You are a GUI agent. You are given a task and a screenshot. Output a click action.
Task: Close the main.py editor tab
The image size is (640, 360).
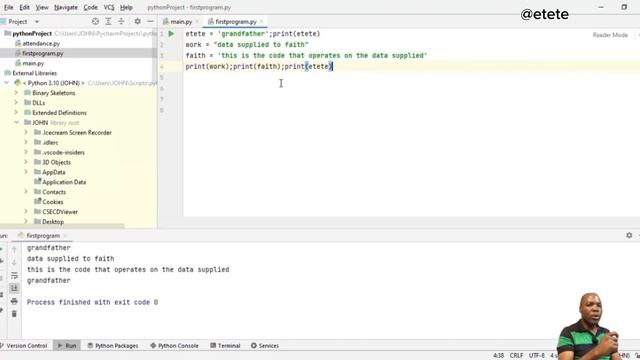(197, 22)
